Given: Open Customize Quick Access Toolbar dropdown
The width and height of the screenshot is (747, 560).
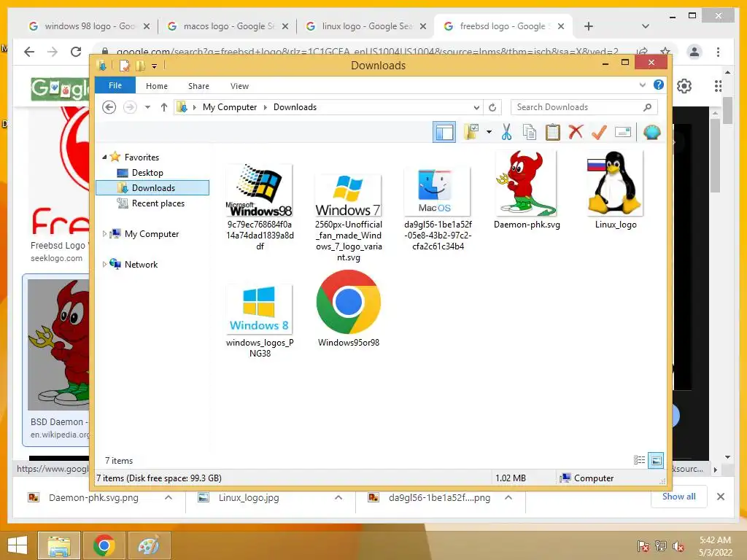Looking at the screenshot, I should [155, 66].
